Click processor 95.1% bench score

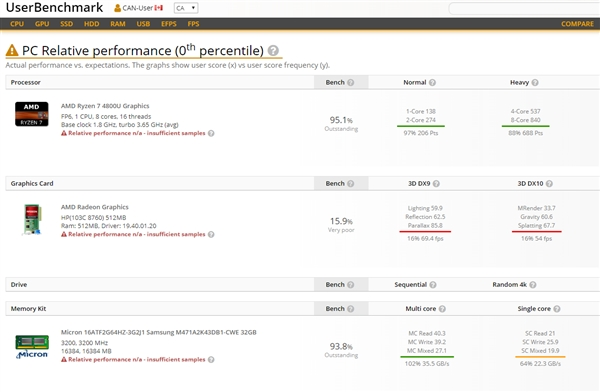click(x=341, y=120)
